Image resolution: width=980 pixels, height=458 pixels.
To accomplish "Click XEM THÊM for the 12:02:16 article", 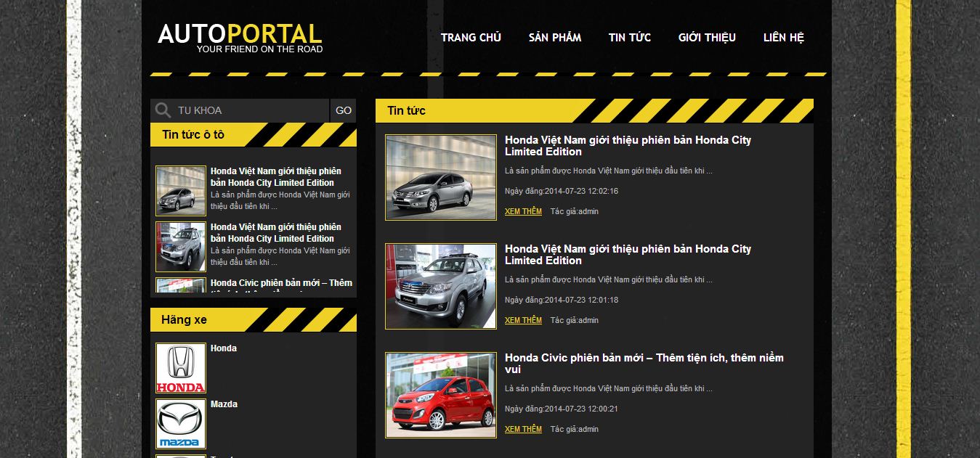I will click(523, 212).
